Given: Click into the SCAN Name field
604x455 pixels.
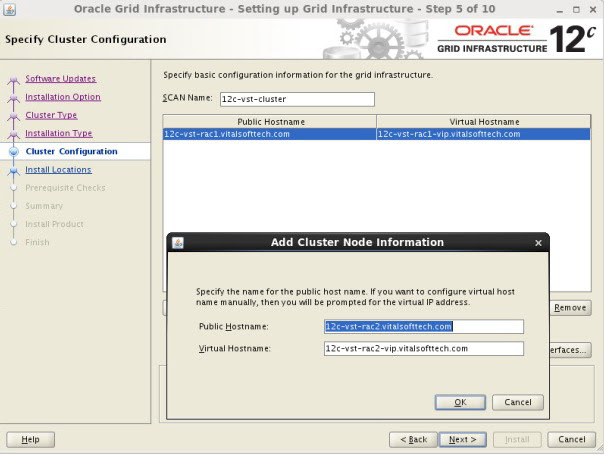Looking at the screenshot, I should (297, 99).
